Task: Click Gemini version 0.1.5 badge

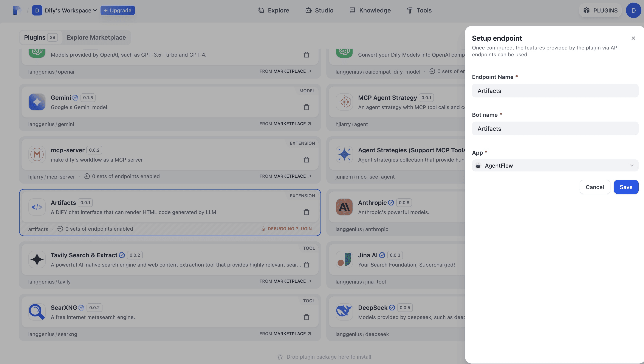Action: [x=88, y=98]
